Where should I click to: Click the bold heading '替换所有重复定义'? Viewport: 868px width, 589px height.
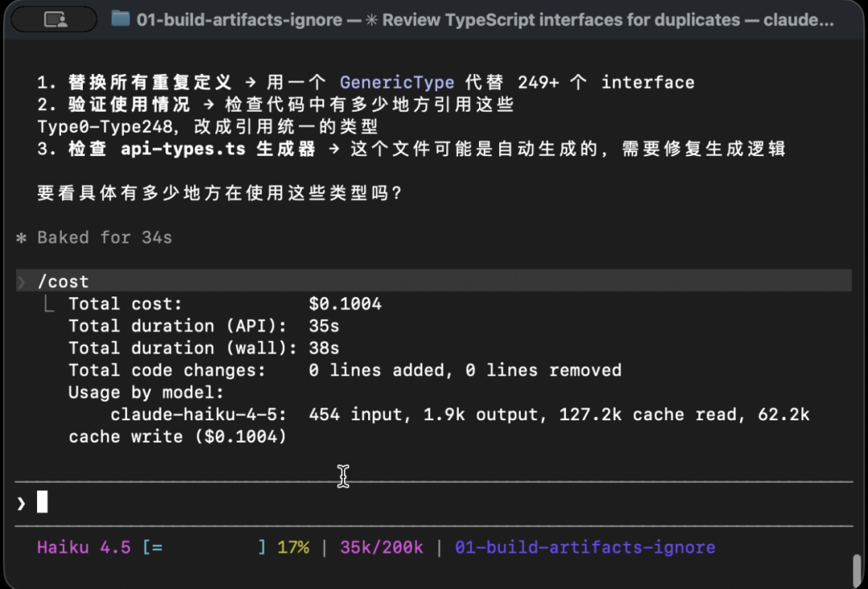tap(150, 83)
